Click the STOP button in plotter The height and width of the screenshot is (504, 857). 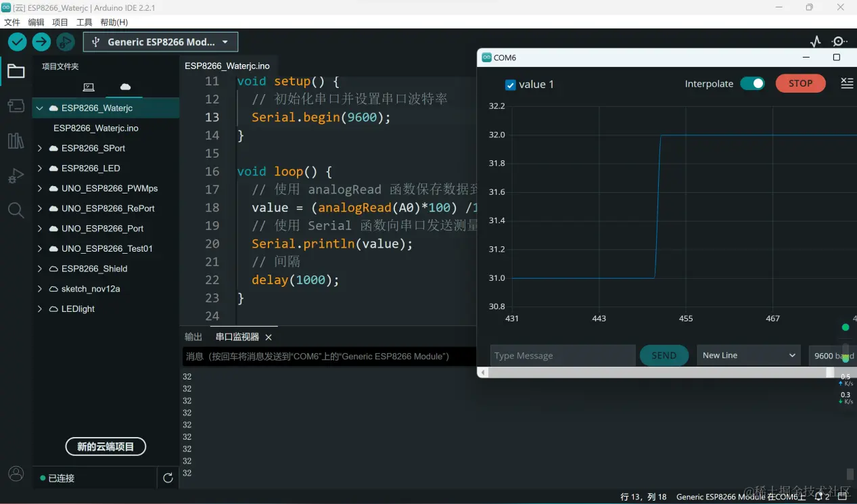801,83
